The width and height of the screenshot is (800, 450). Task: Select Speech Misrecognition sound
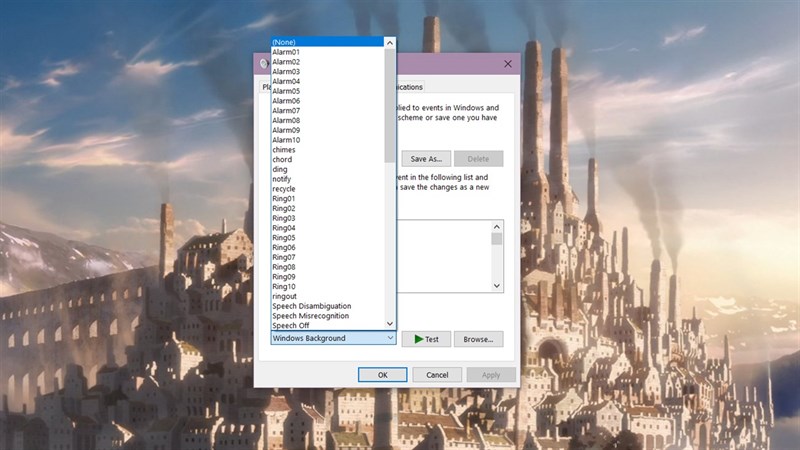pos(328,316)
